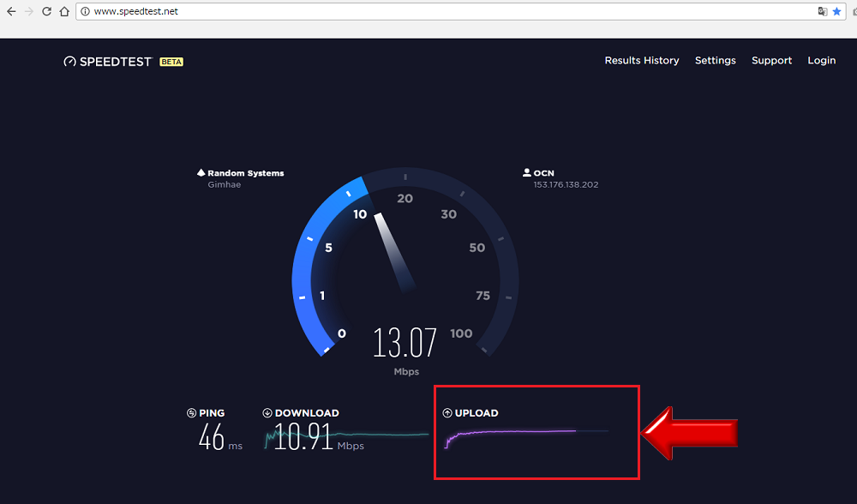Toggle the bookmark star icon

click(836, 11)
